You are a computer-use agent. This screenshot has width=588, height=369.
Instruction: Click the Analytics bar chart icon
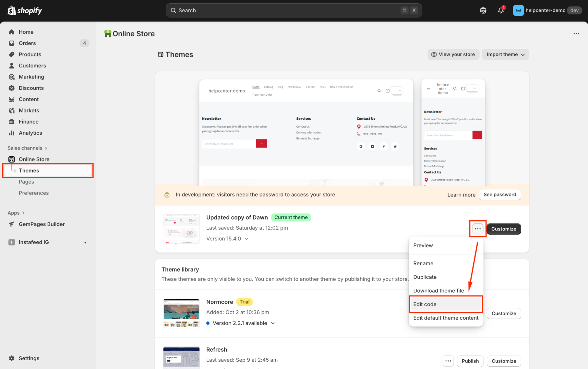click(12, 133)
